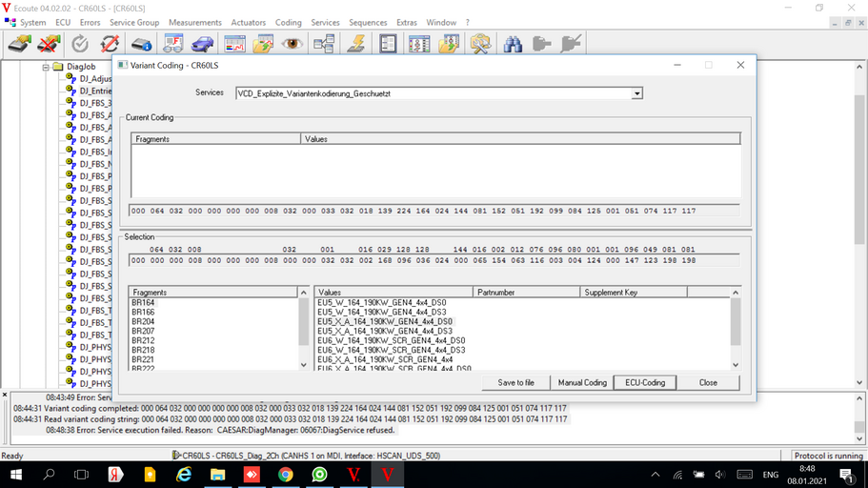868x488 pixels.
Task: Click the grey crossed plug toolbar icon
Action: (570, 44)
